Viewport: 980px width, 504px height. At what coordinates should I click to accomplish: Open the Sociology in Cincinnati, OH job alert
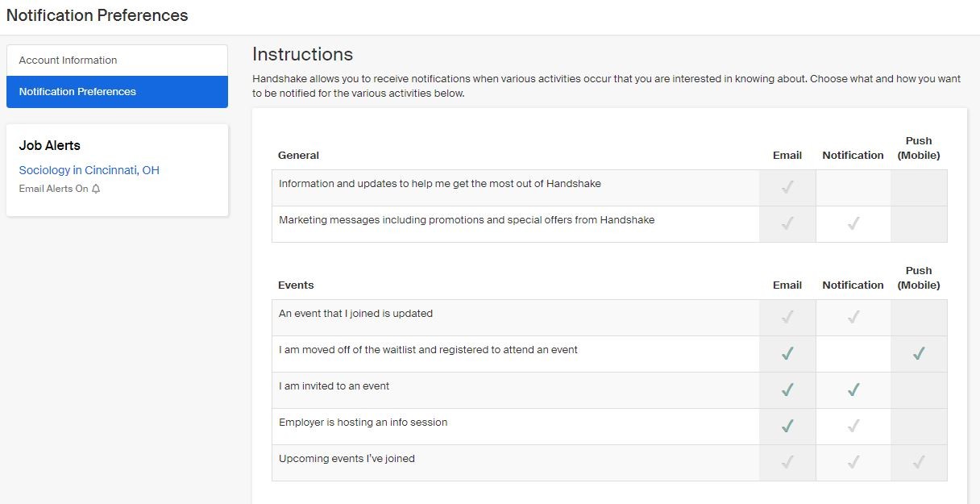click(89, 170)
